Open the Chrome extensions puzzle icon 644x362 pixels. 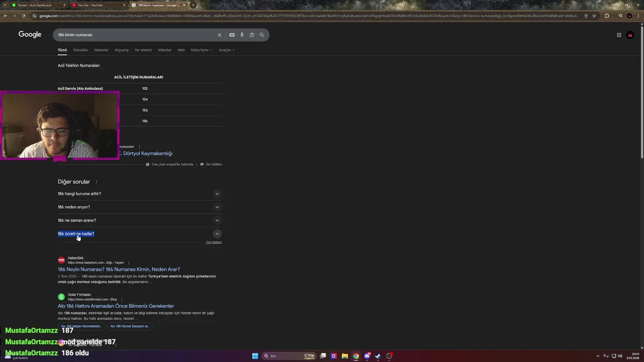607,16
